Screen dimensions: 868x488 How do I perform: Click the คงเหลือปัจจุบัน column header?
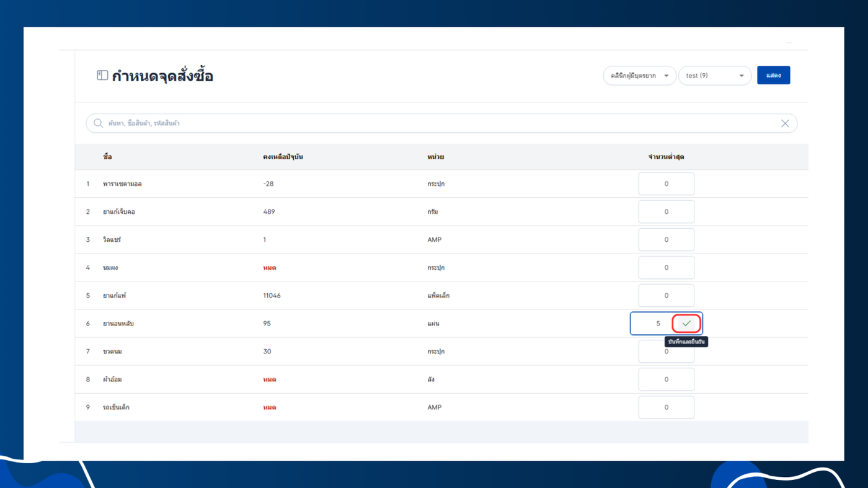tap(283, 157)
